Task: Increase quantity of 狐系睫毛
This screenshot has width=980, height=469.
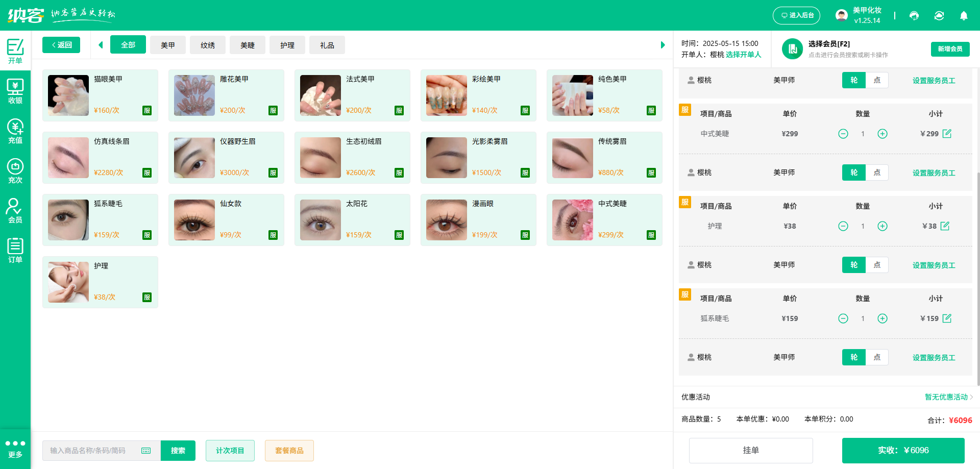Action: point(883,318)
